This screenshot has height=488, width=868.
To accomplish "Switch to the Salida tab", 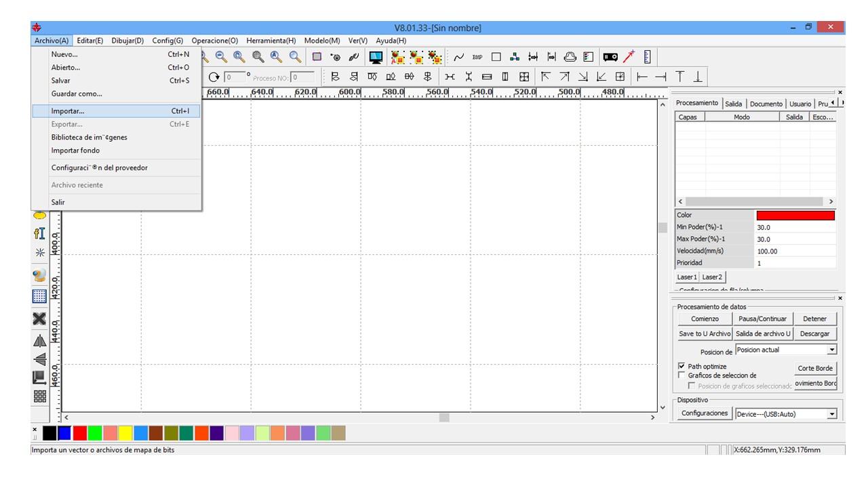I will click(x=734, y=104).
